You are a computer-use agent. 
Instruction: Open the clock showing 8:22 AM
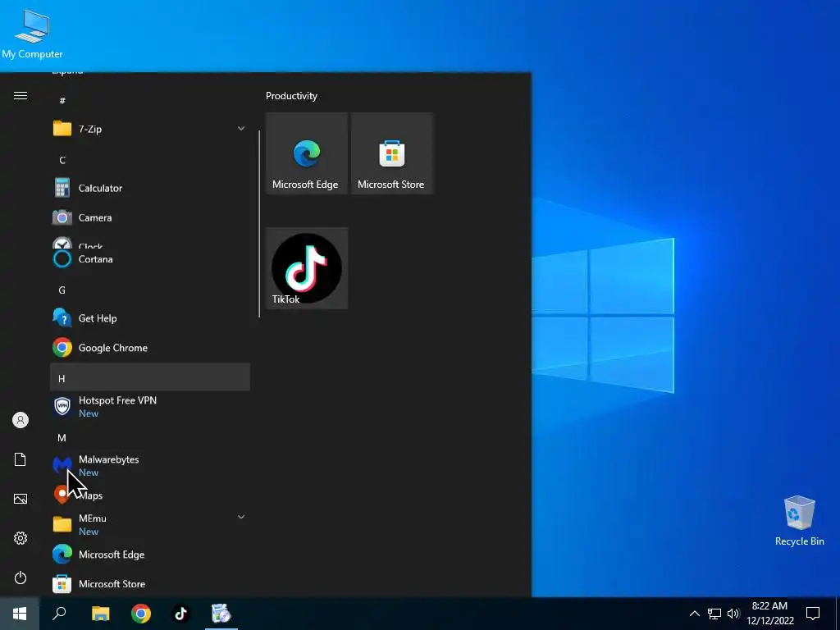pyautogui.click(x=769, y=614)
